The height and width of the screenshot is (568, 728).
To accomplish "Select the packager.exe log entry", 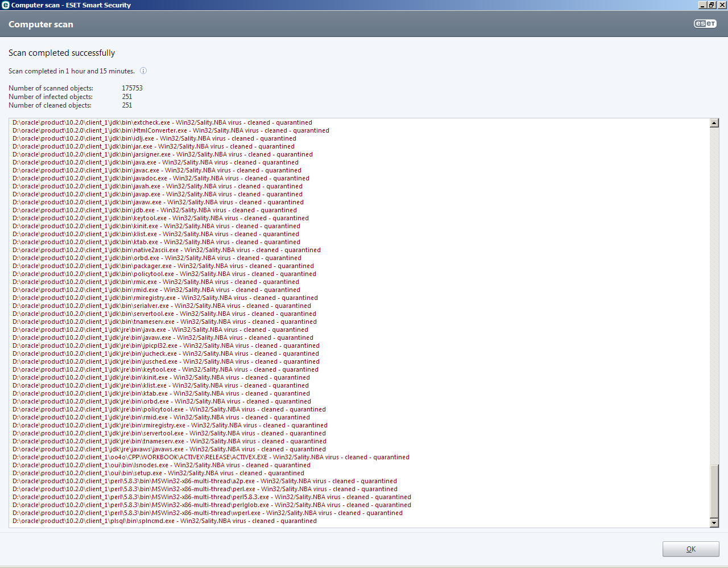I will [x=163, y=266].
